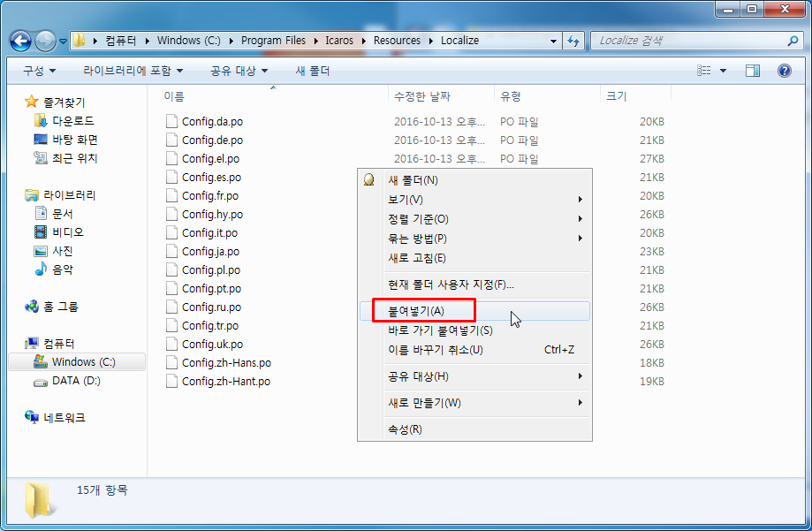
Task: Open 속성(R) from context menu
Action: 474,429
